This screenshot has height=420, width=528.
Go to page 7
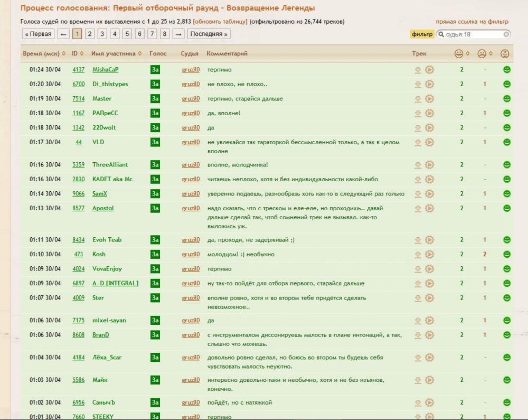click(x=152, y=34)
